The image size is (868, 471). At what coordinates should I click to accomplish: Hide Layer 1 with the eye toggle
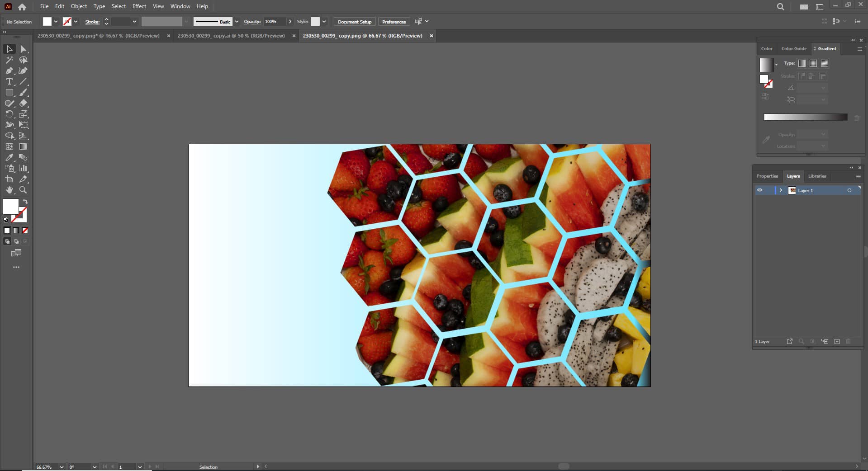coord(759,190)
